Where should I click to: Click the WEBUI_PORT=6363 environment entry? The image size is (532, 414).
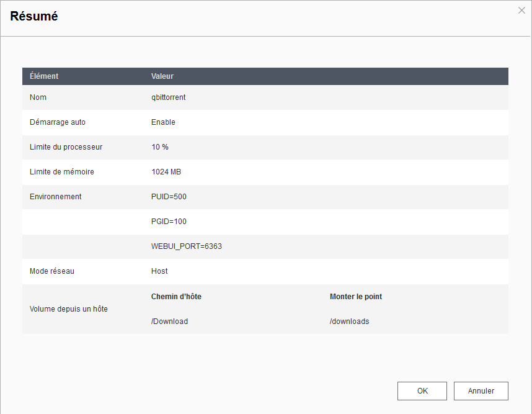[187, 246]
